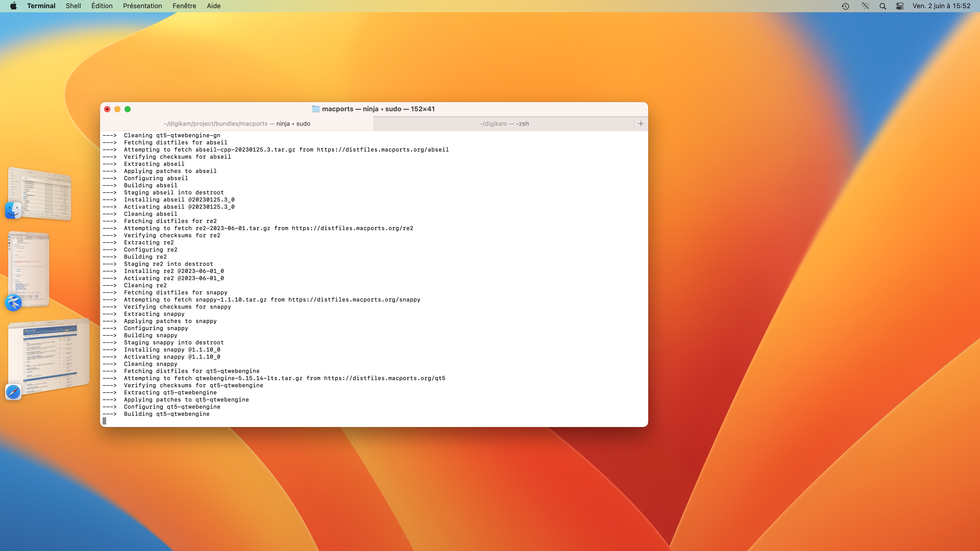980x551 pixels.
Task: Open the Aide menu
Action: (x=213, y=6)
